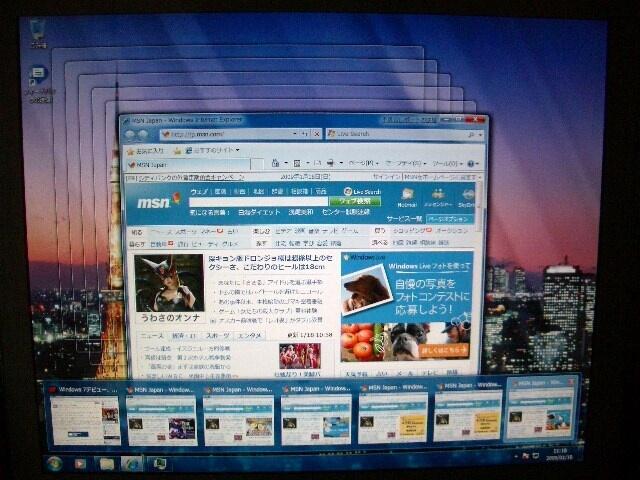Open the Recycle Bin desktop icon

38,33
